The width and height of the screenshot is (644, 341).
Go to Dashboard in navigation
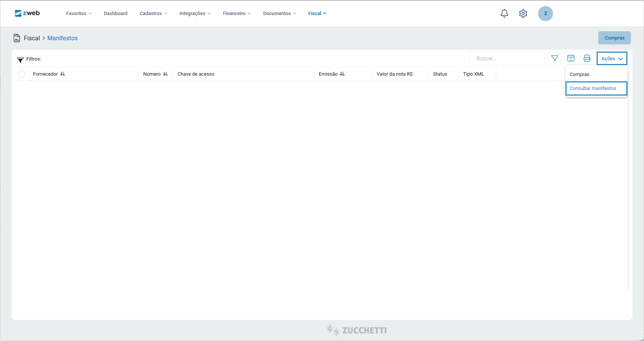115,14
